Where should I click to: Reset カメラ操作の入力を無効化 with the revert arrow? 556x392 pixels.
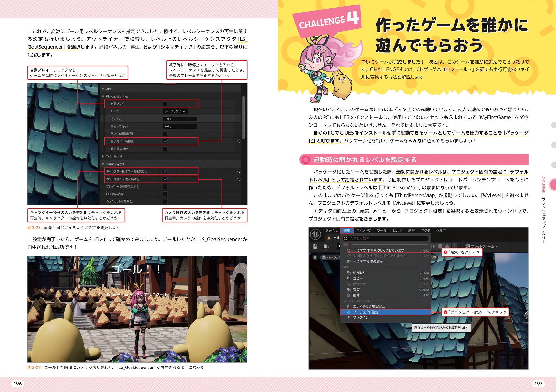(x=239, y=179)
